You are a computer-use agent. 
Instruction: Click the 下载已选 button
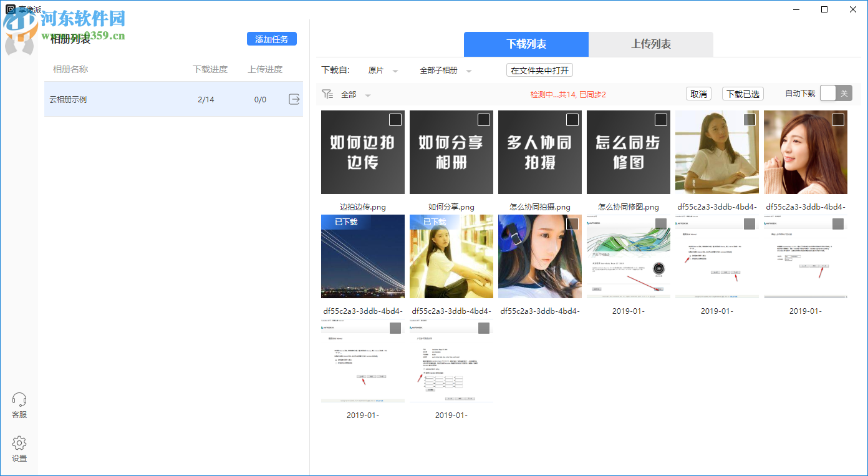click(743, 93)
